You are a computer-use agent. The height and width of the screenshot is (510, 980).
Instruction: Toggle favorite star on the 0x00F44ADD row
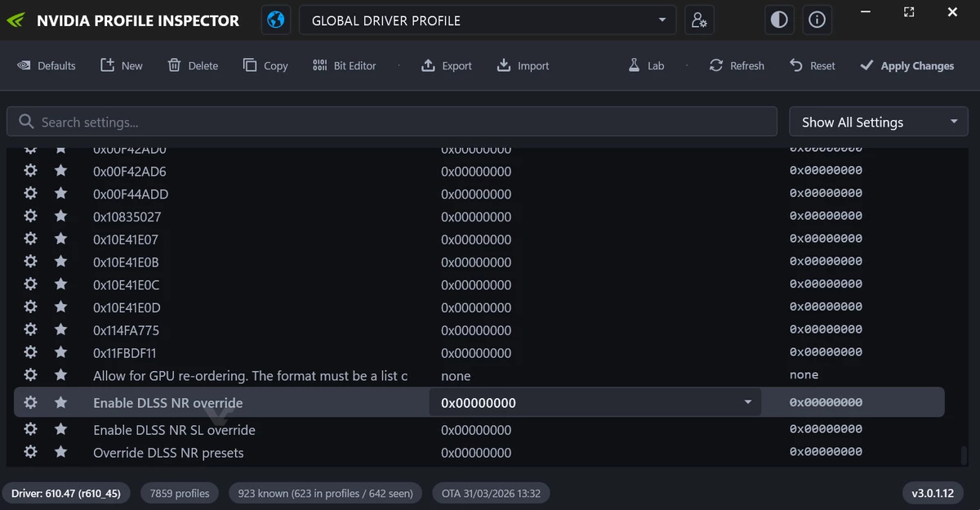(x=60, y=194)
